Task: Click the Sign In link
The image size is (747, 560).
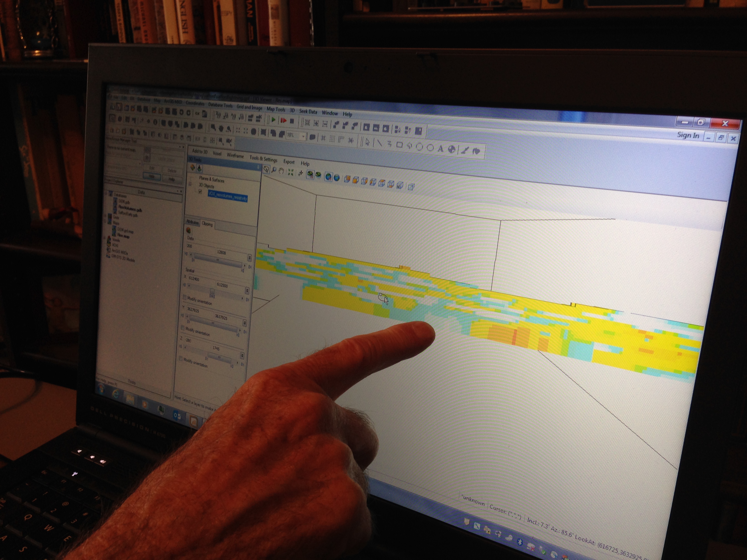Action: [688, 135]
